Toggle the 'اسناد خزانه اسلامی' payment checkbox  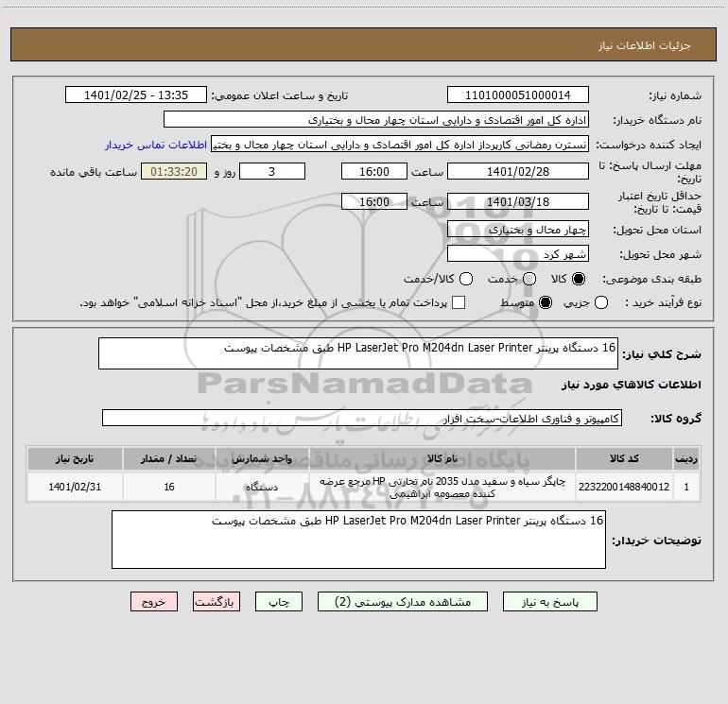[459, 302]
